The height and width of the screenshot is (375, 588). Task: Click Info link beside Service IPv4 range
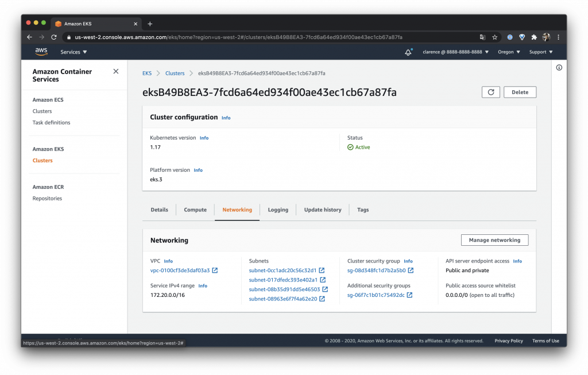coord(203,286)
